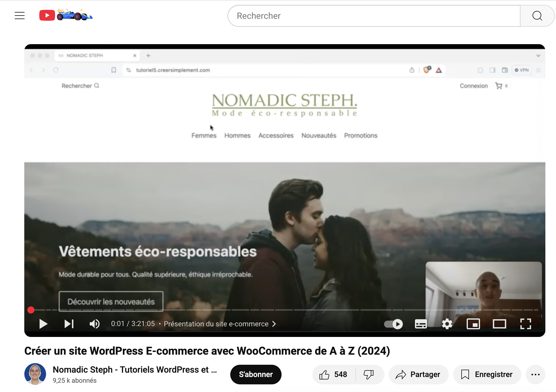
Task: Like the video with 548 likes
Action: 333,374
